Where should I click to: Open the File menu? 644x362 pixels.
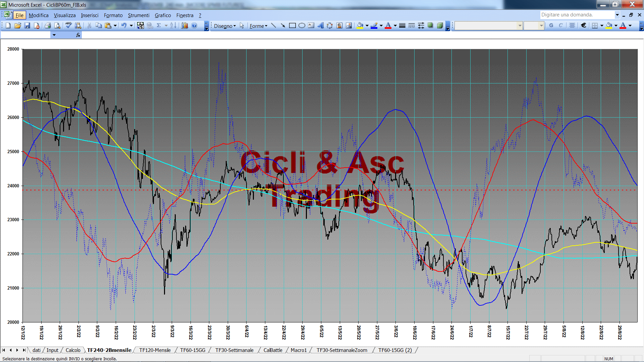(19, 15)
